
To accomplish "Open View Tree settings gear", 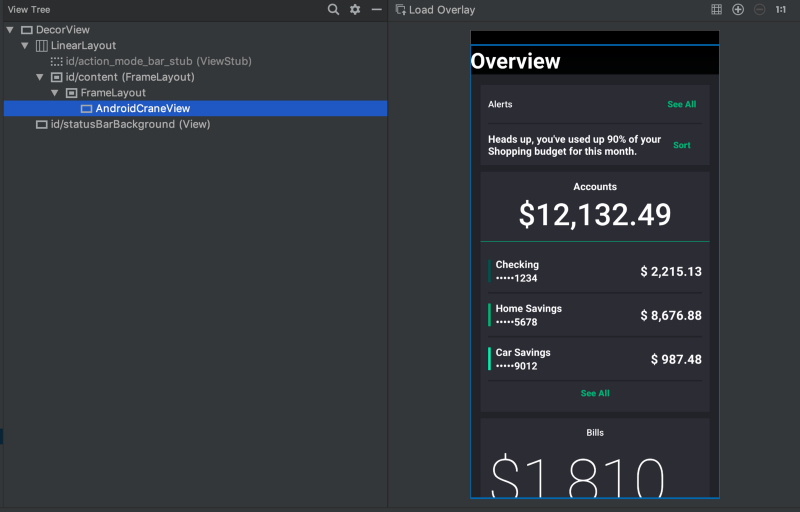I will coord(355,9).
